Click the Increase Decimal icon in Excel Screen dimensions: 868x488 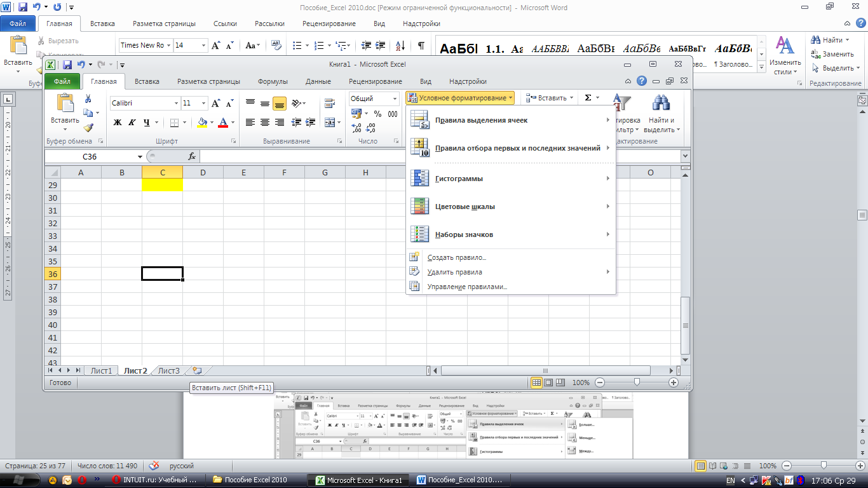356,128
